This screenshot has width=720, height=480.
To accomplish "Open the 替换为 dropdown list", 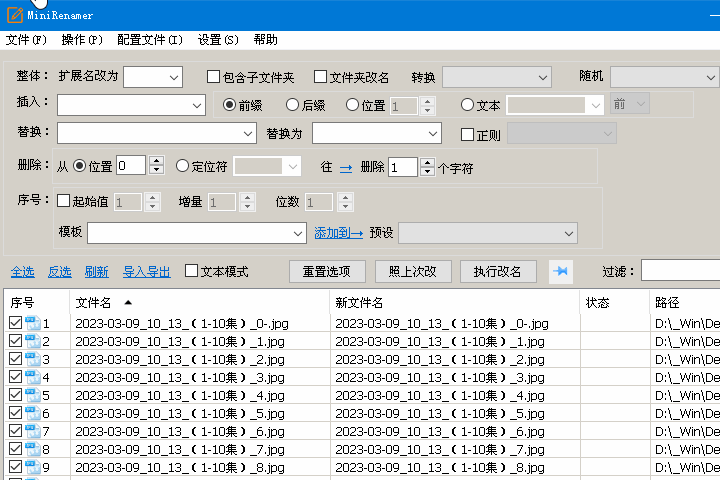I will [x=433, y=134].
